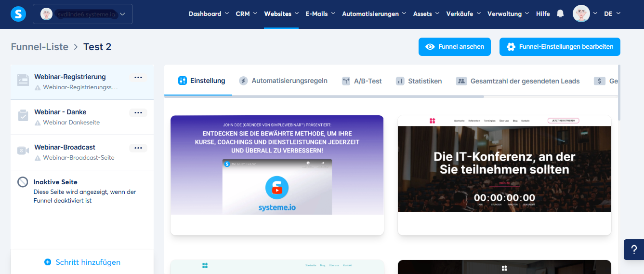Choose the purple SimpleWebinar template thumbnail
This screenshot has width=644, height=274.
[277, 175]
